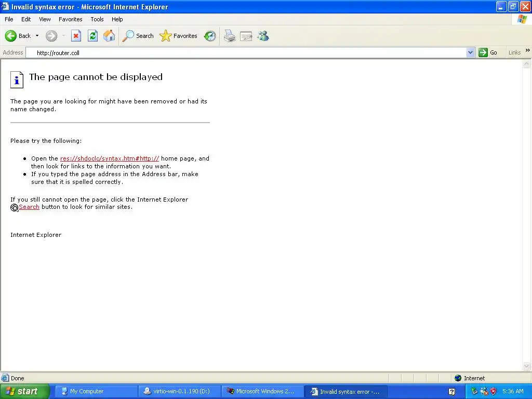Follow the res://shdoclc/syntax.htm link
This screenshot has height=399, width=532.
[110, 158]
